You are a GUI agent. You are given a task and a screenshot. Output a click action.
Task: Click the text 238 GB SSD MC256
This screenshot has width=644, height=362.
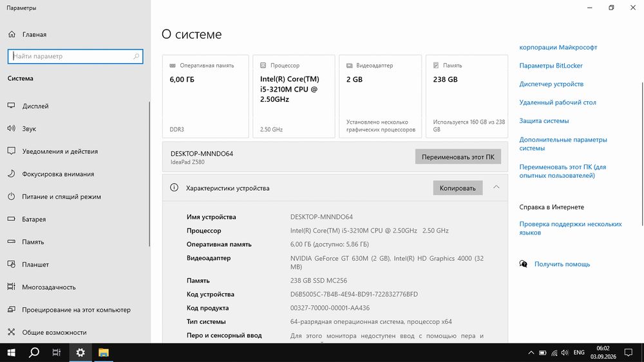(x=319, y=281)
